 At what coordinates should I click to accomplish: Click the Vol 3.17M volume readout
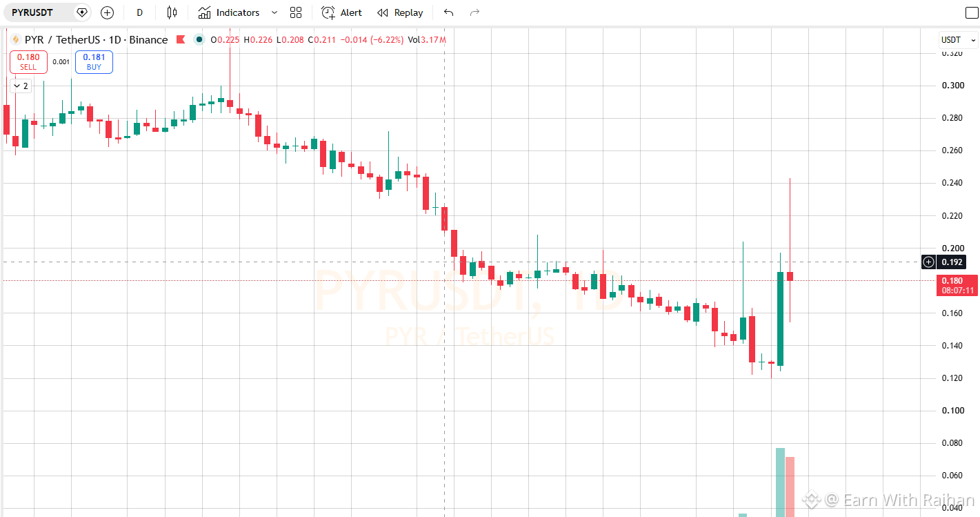[427, 39]
